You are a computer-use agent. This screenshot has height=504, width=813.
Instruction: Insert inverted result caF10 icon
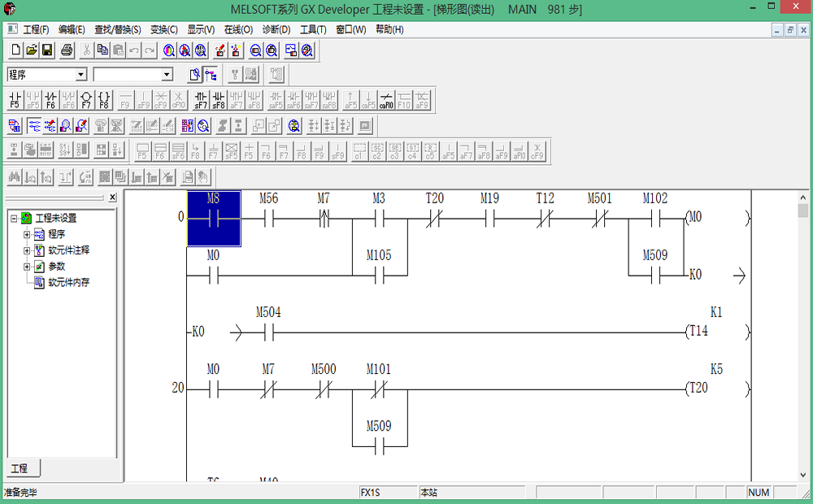point(387,100)
